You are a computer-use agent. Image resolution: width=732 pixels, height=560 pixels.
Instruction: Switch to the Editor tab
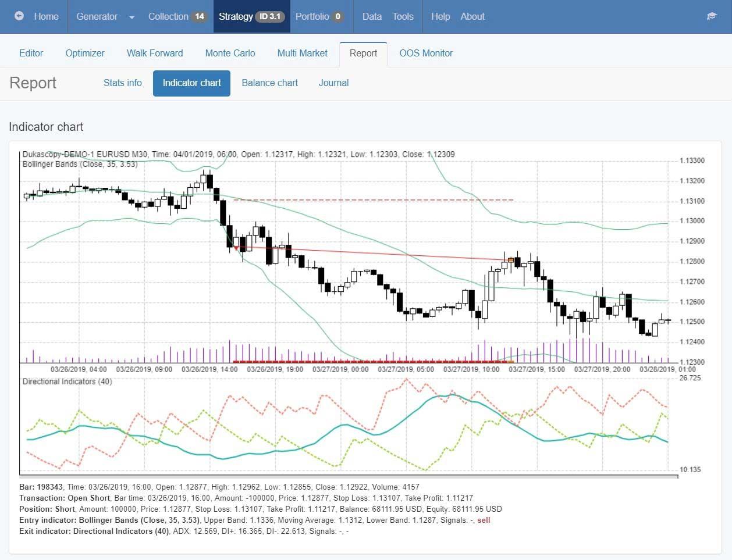coord(31,53)
